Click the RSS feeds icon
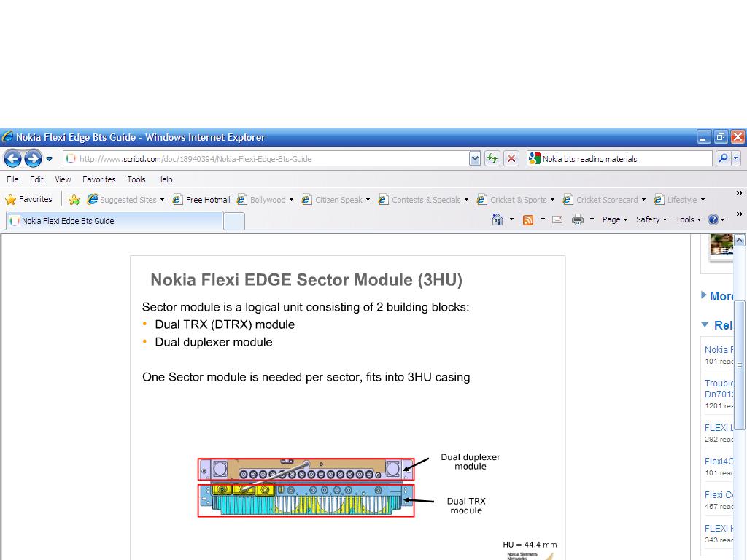 coord(528,219)
